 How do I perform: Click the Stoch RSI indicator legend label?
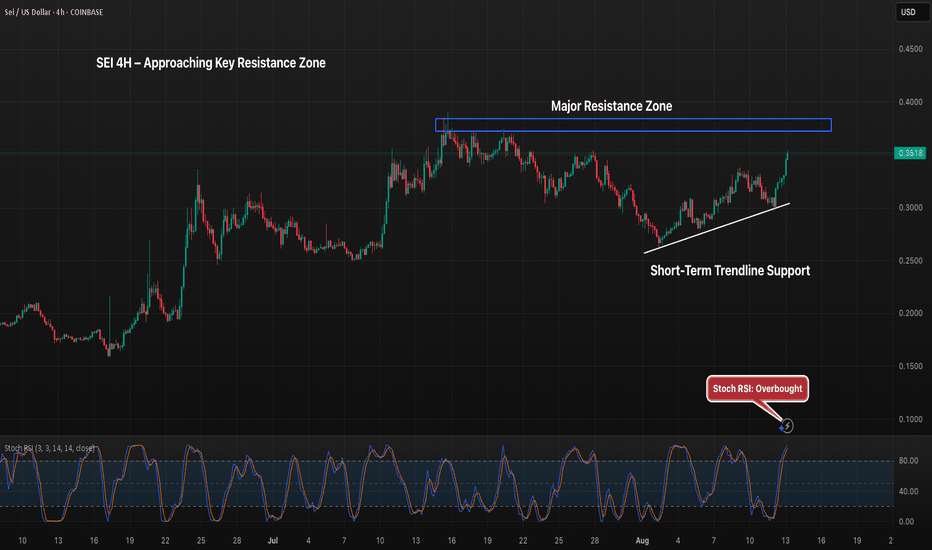coord(48,448)
